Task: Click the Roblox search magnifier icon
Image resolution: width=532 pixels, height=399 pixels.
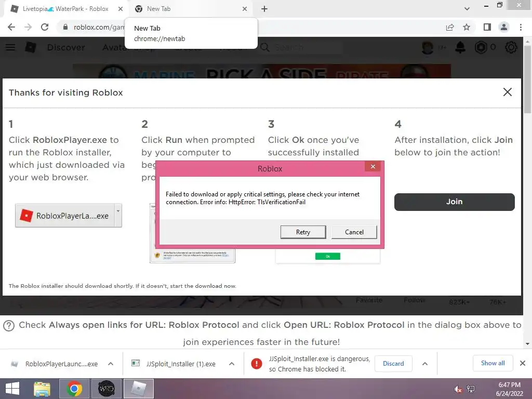Action: 265,47
